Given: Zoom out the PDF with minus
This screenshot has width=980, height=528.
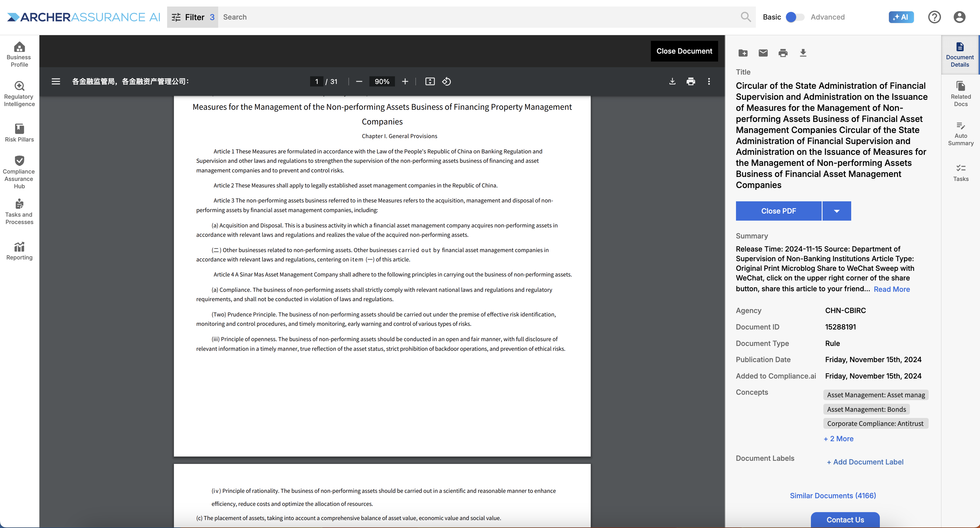Looking at the screenshot, I should (359, 81).
